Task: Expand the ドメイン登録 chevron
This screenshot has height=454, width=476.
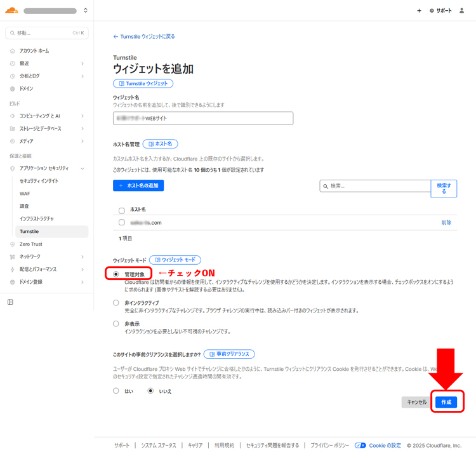Action: [83, 282]
